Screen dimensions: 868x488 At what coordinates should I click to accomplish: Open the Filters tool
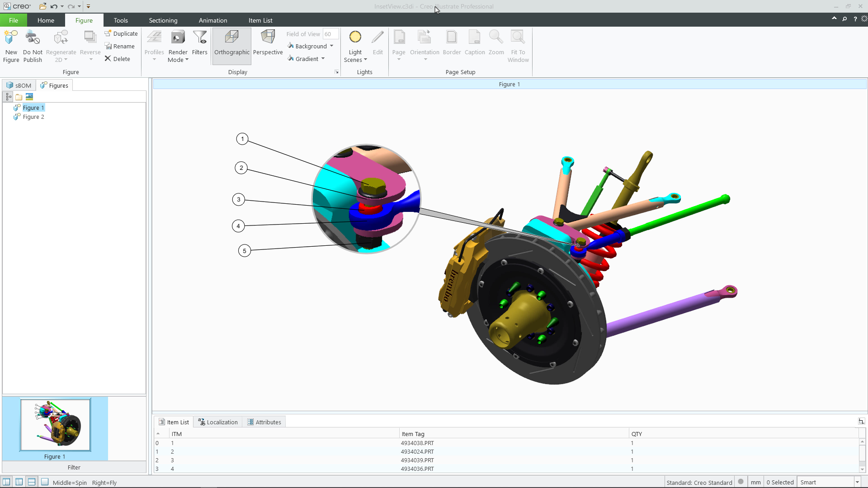(199, 43)
